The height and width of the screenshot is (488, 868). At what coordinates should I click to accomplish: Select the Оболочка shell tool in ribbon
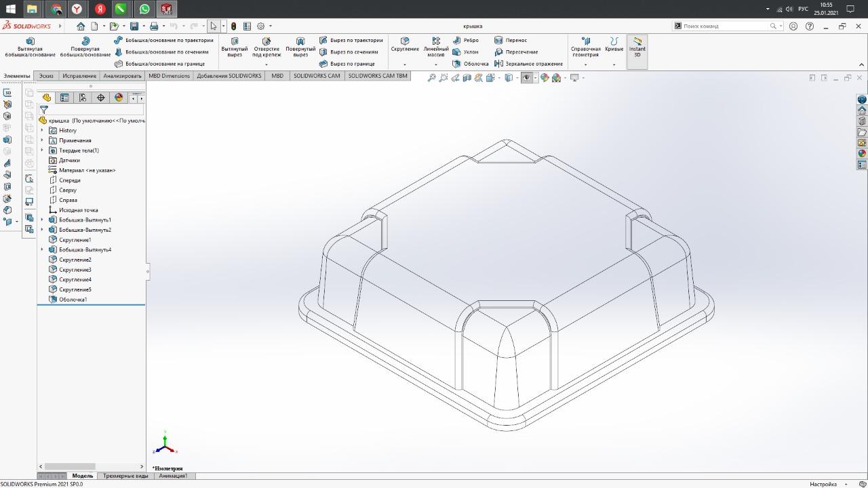point(471,64)
